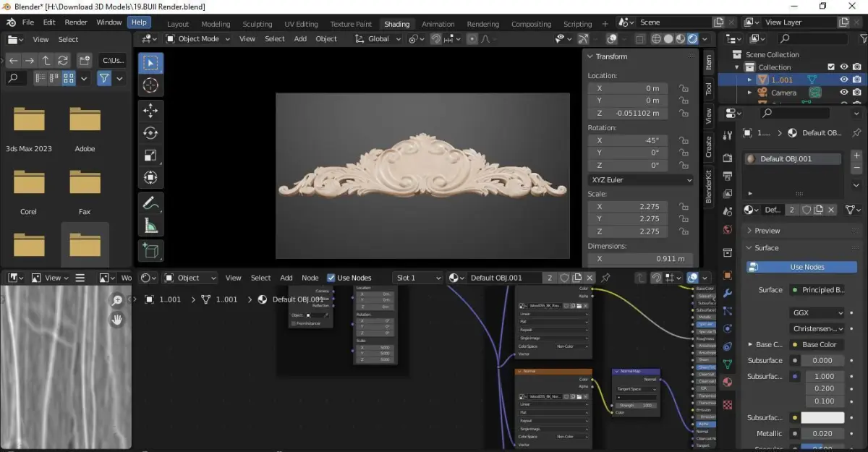Open the Render menu

[x=76, y=22]
